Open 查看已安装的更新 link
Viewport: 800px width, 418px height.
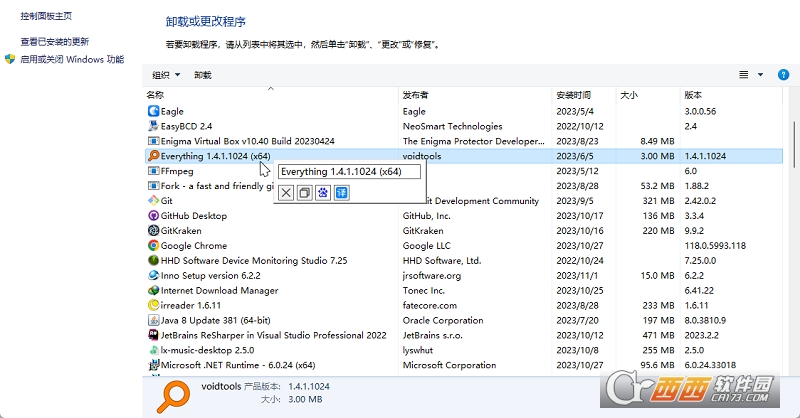point(55,41)
